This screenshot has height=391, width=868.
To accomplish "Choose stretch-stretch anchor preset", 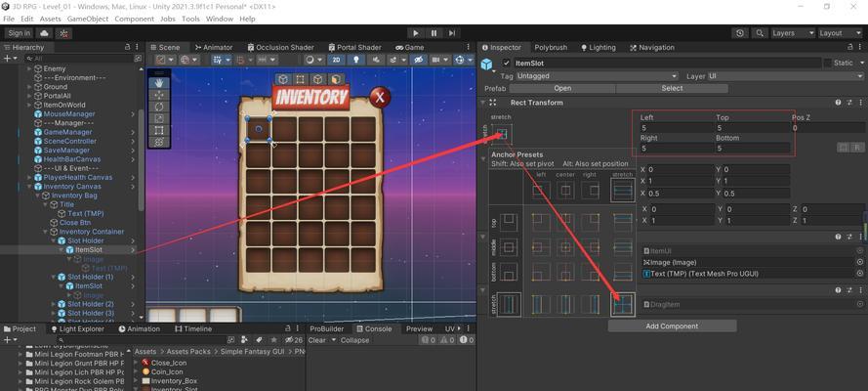I will point(623,304).
